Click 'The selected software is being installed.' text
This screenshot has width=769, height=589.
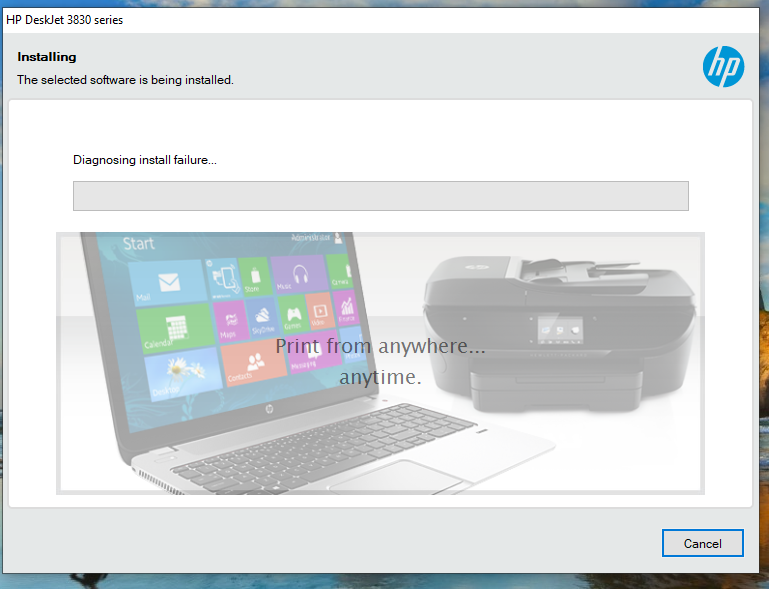point(125,79)
